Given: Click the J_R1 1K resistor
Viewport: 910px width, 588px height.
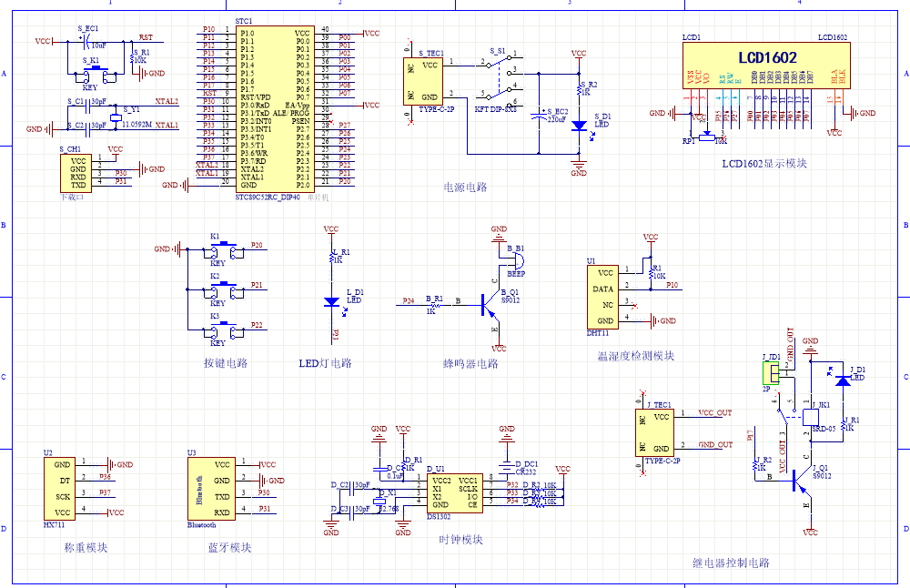Looking at the screenshot, I should (843, 424).
